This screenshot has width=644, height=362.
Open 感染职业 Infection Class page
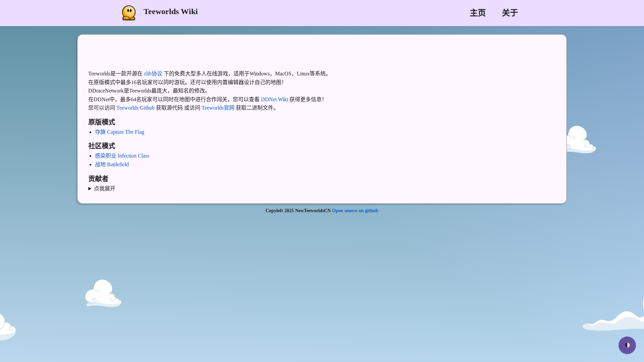click(122, 156)
